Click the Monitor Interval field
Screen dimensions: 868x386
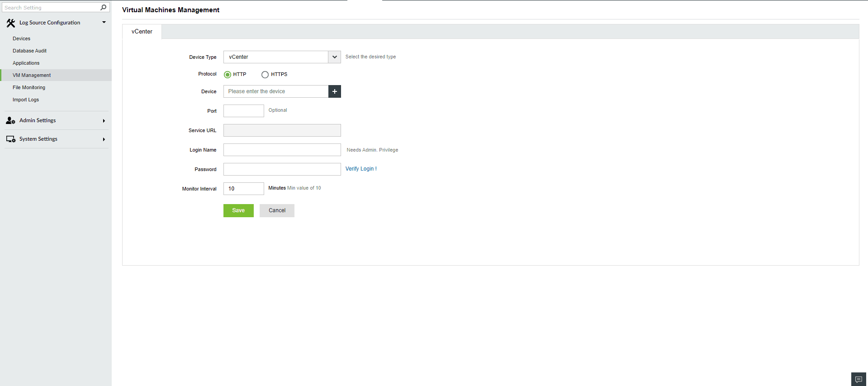(244, 189)
